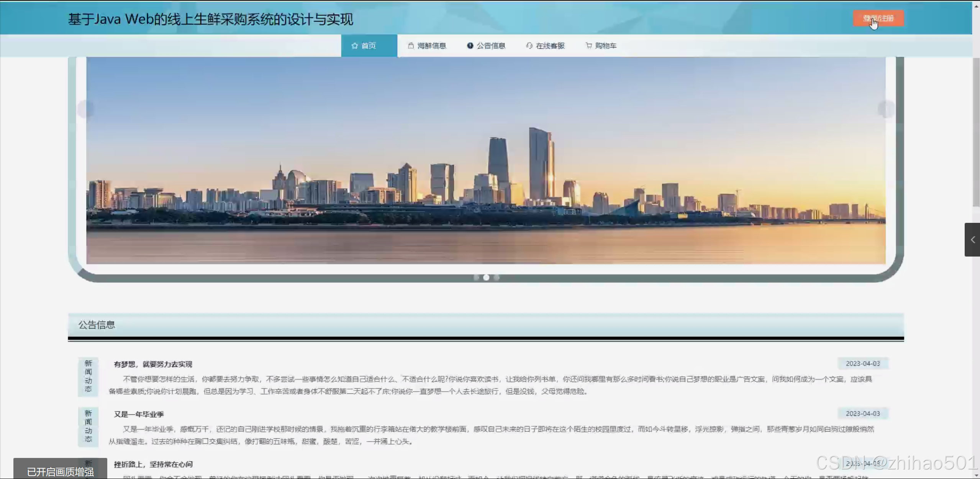This screenshot has width=980, height=479.
Task: Click the 公告信息 section header
Action: (97, 325)
